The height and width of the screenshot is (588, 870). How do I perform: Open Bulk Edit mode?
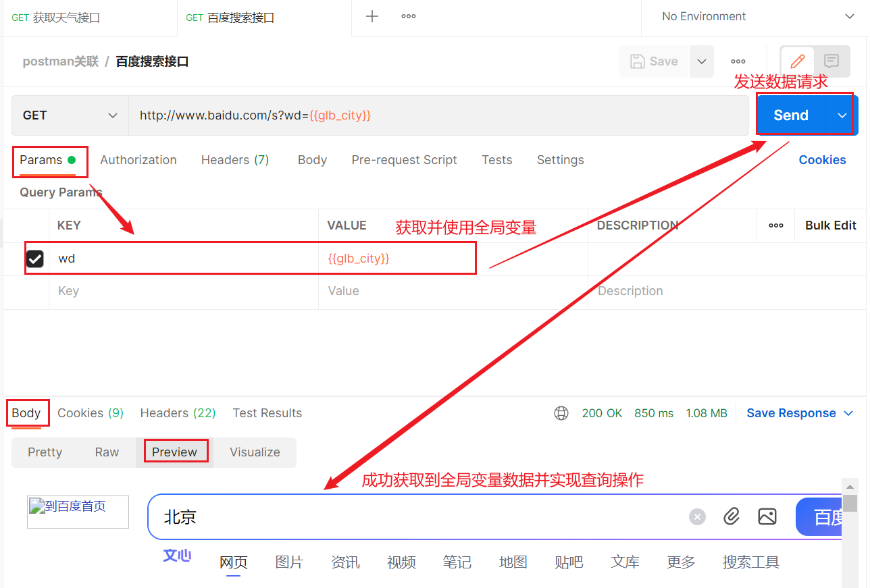click(x=830, y=225)
